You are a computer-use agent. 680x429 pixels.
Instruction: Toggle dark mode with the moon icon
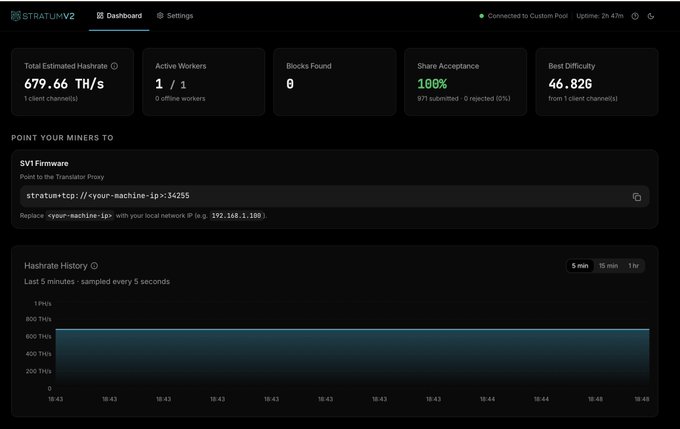point(651,16)
